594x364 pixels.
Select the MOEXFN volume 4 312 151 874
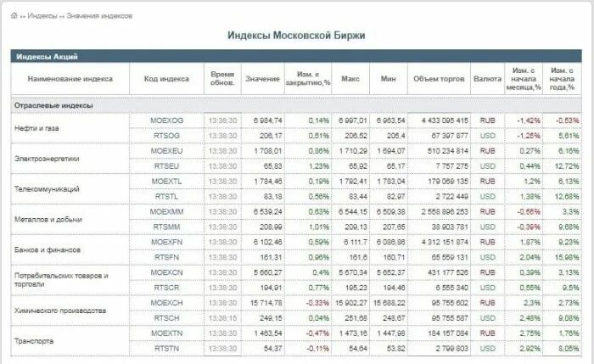(x=445, y=242)
